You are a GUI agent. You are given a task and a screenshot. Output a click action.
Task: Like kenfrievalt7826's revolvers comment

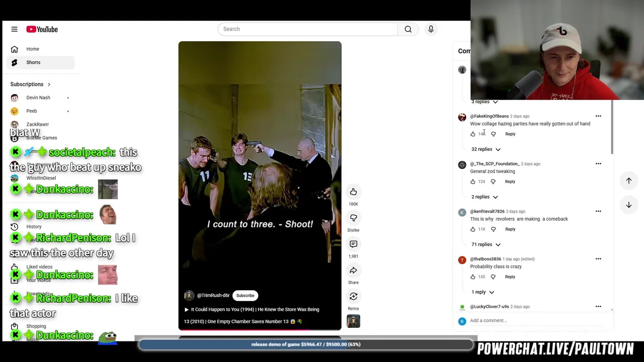473,229
